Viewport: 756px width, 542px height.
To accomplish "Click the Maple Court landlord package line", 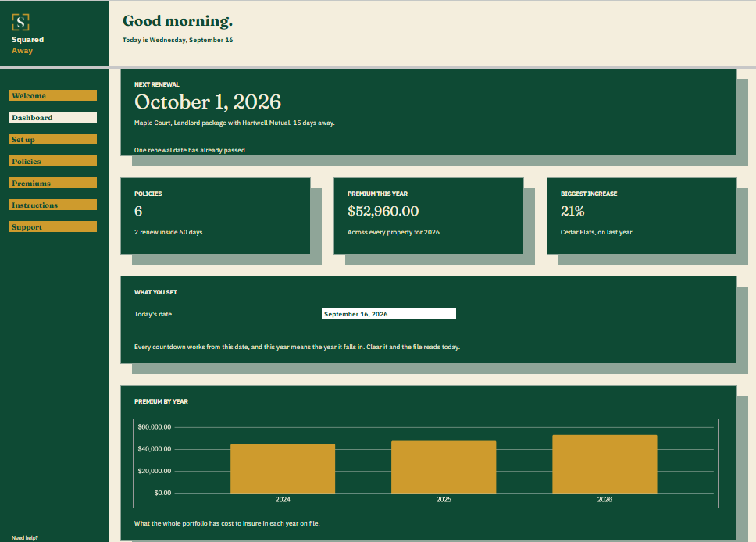I will [234, 123].
